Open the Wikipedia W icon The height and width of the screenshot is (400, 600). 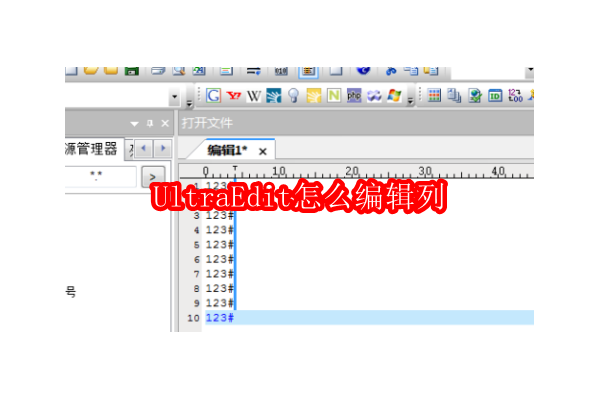click(x=253, y=96)
